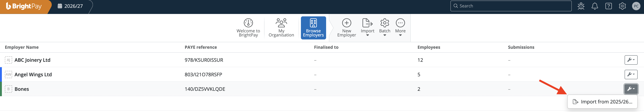Open wrench menu for ABC Joinery Ltd

[631, 60]
